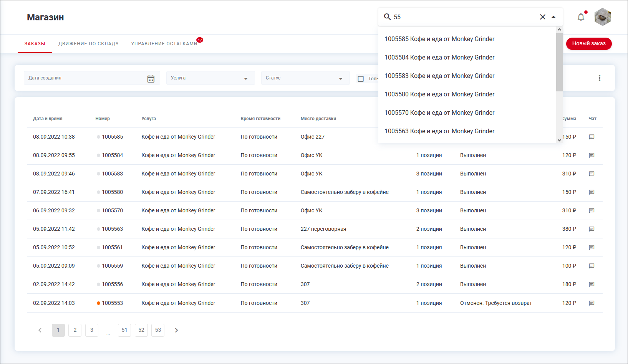Click the search suggestions scrollbar thumb

[x=559, y=61]
